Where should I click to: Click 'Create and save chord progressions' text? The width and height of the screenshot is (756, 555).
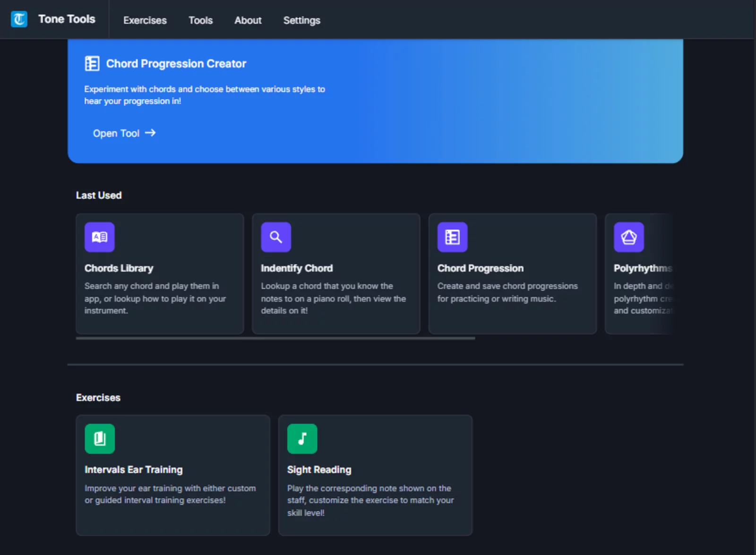(507, 292)
